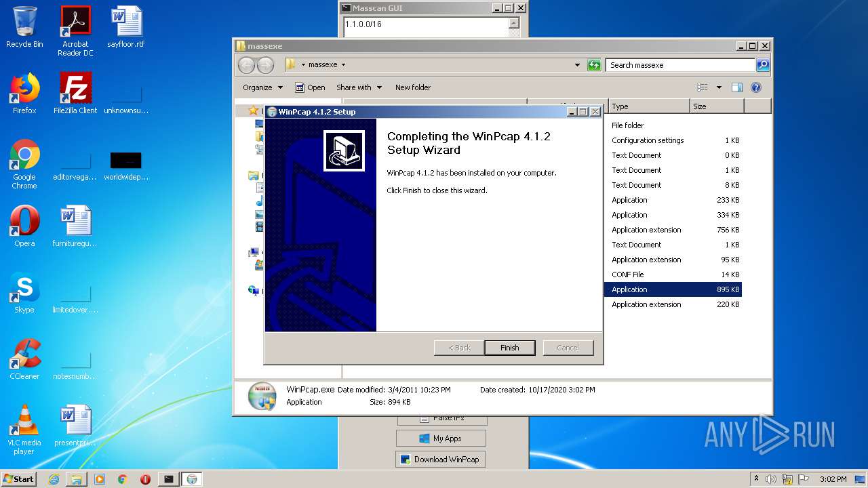Click the taskbar clock 3:02 PM

[x=833, y=479]
